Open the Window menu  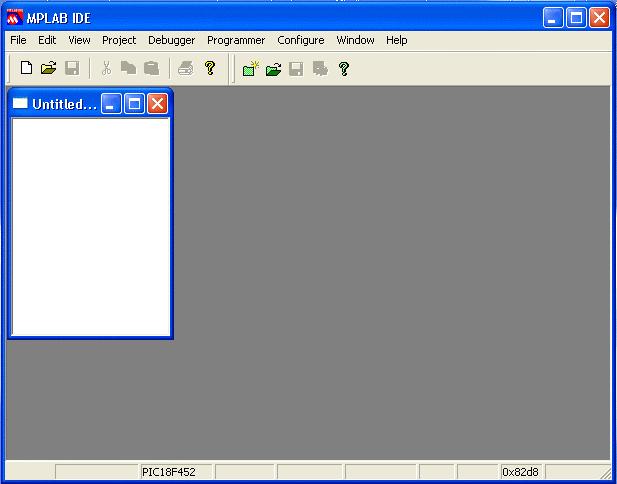[x=355, y=40]
